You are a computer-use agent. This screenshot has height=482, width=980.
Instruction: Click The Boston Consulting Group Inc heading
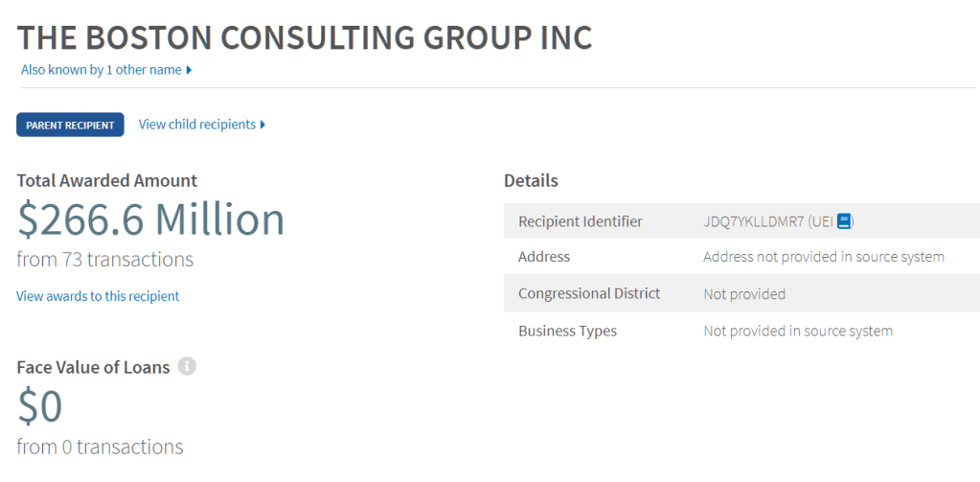(305, 37)
